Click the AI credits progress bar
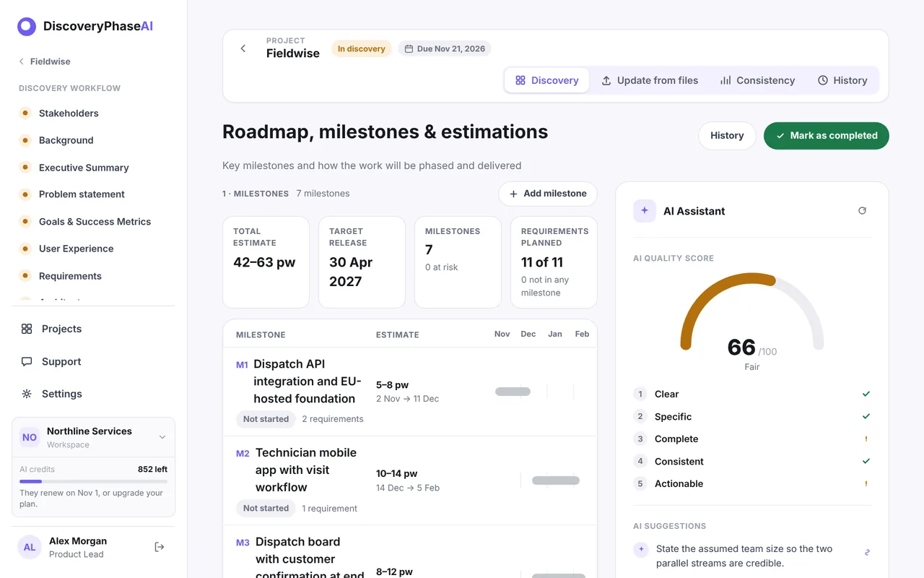The height and width of the screenshot is (578, 924). coord(93,481)
